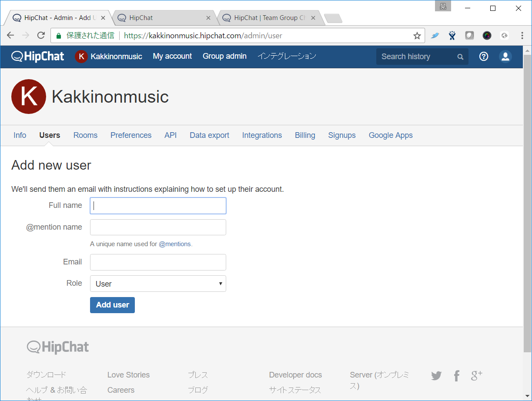Open a new browser tab
Screen dimensions: 532x401
pos(333,18)
